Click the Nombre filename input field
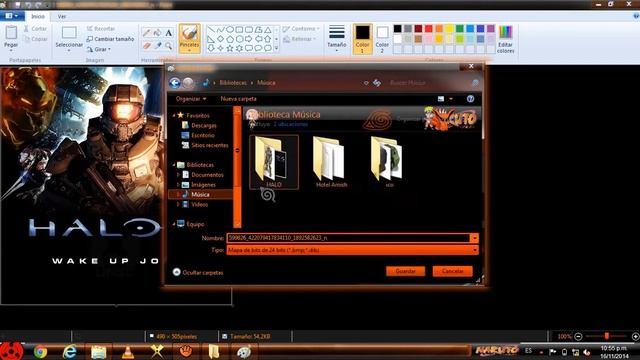The width and height of the screenshot is (640, 360). coord(348,238)
